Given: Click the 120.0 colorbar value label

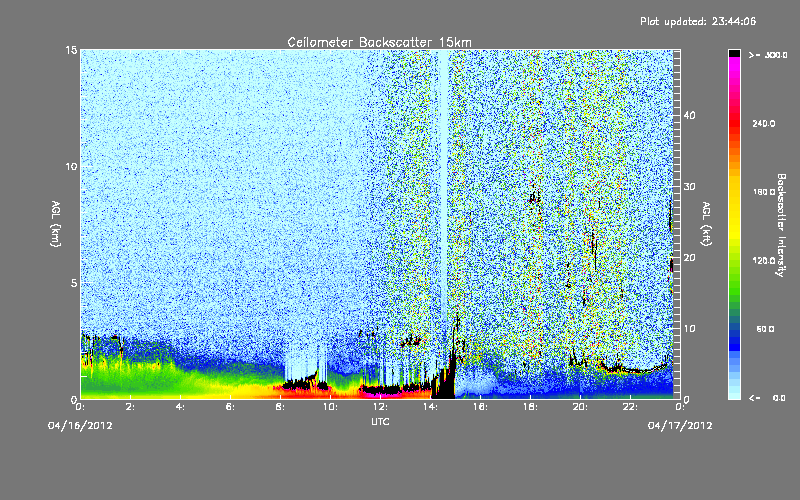Looking at the screenshot, I should [764, 261].
